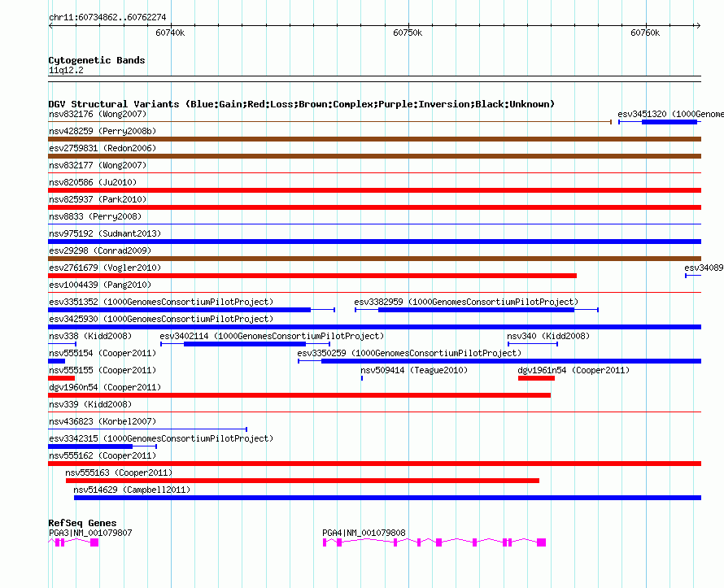Viewport: 724px width, 588px height.
Task: Click the 60740k ruler tick label
Action: [x=170, y=33]
